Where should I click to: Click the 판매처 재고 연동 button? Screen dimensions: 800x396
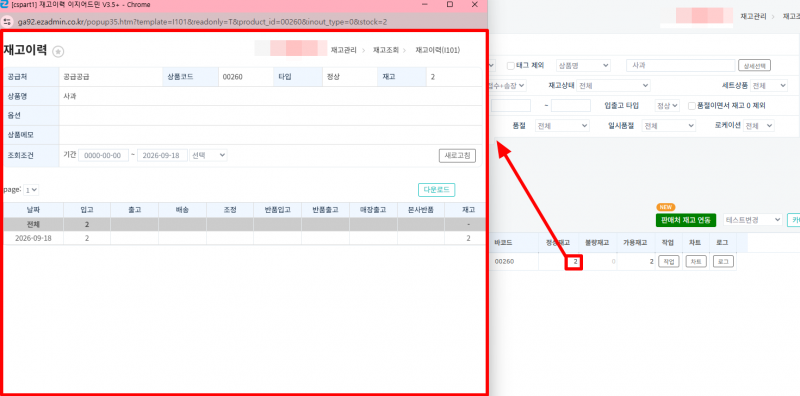[x=686, y=220]
